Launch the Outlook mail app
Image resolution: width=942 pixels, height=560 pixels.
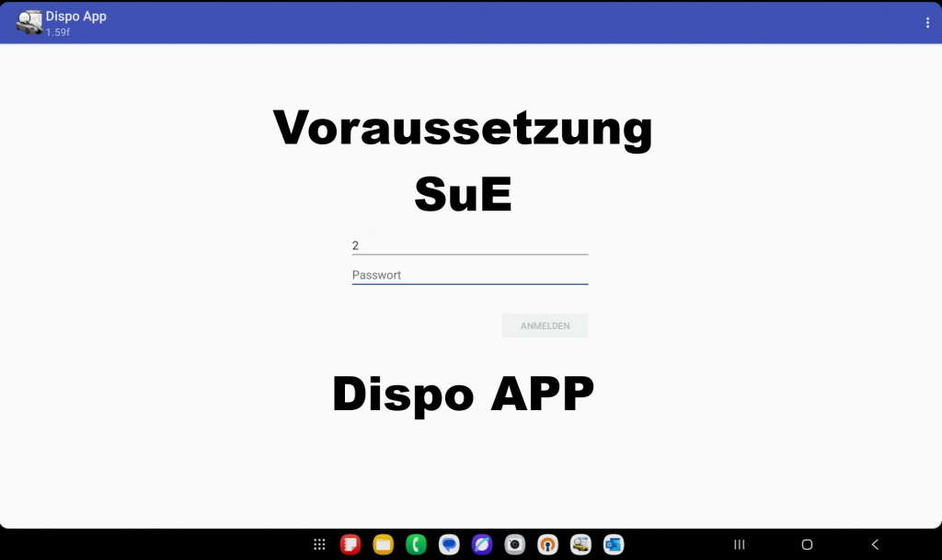[x=614, y=544]
